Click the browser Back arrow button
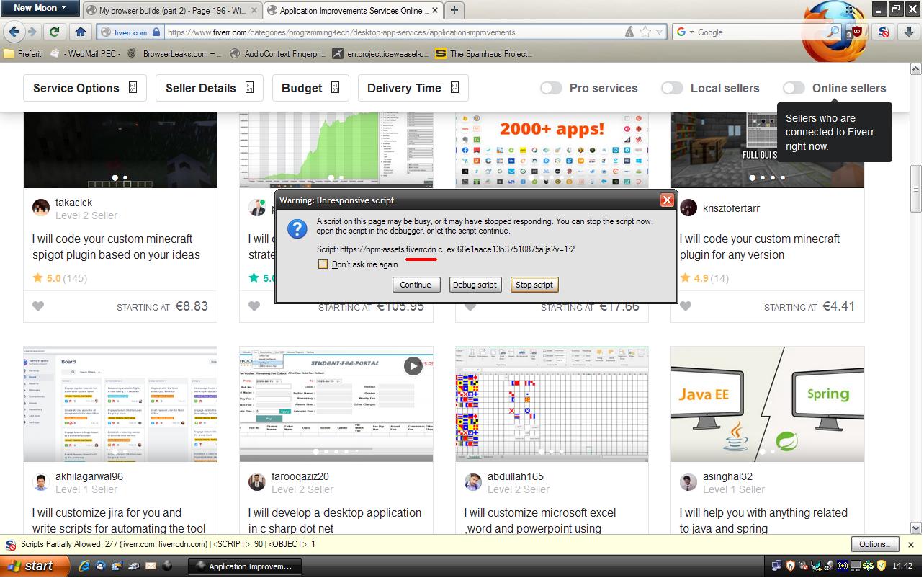Viewport: 924px width, 578px height. coord(14,32)
